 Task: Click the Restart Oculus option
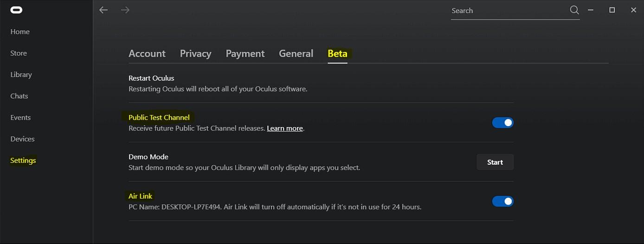point(321,83)
